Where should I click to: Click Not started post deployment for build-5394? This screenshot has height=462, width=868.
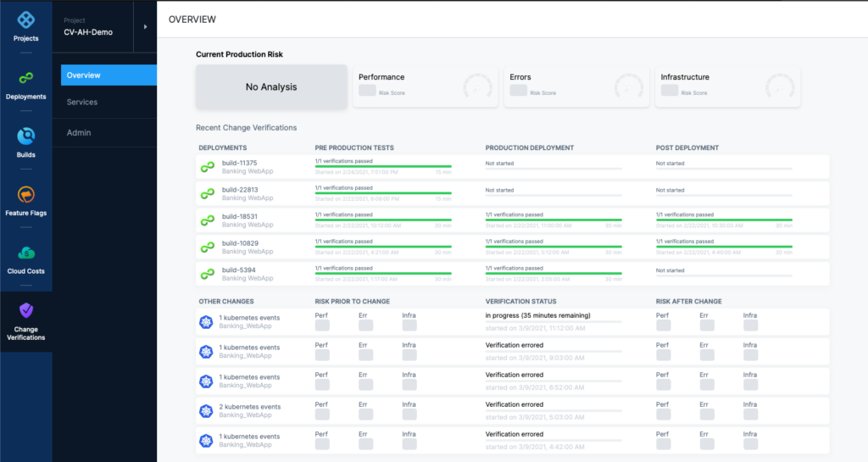point(670,270)
